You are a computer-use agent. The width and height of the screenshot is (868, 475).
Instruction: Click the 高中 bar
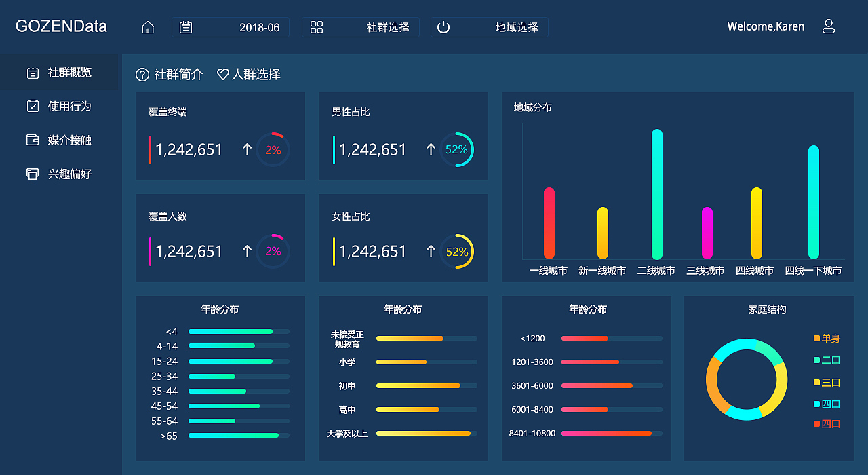(427, 409)
